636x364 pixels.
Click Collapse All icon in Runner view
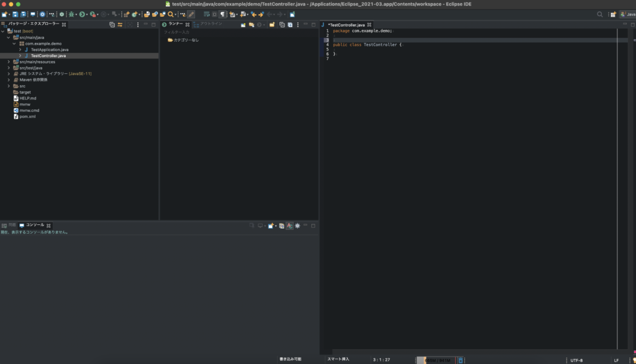(282, 25)
